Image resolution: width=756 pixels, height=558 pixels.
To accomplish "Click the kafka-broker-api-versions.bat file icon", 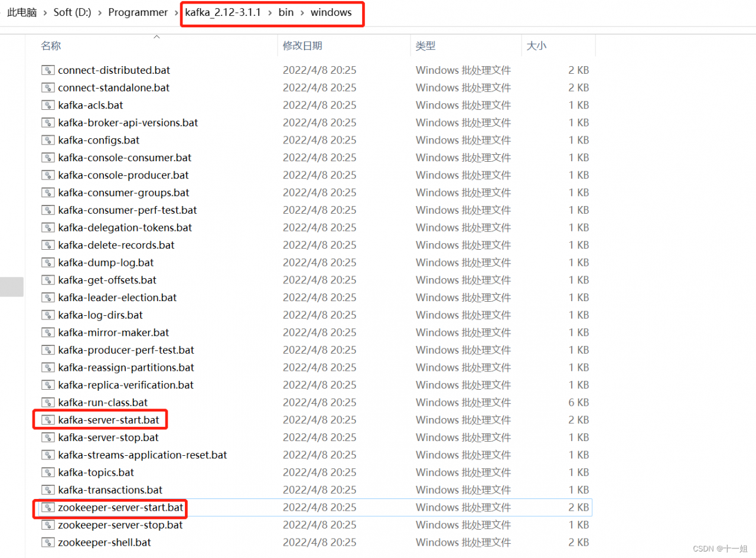I will tap(48, 123).
